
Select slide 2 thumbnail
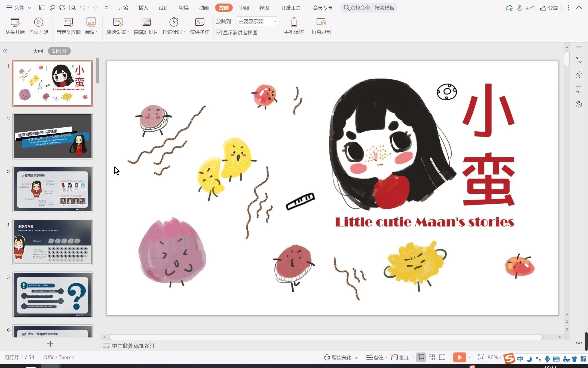53,136
